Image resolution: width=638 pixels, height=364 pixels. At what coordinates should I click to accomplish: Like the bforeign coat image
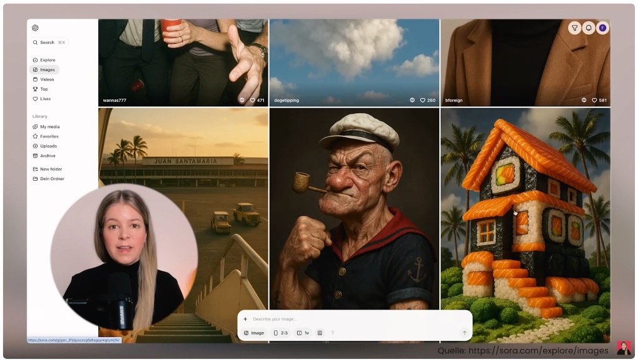point(594,100)
